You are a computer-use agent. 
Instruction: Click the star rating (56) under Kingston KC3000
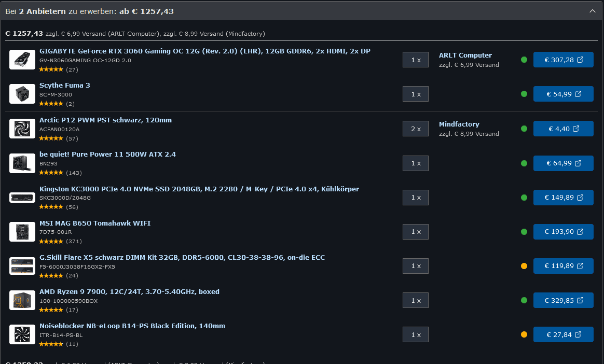pos(59,207)
